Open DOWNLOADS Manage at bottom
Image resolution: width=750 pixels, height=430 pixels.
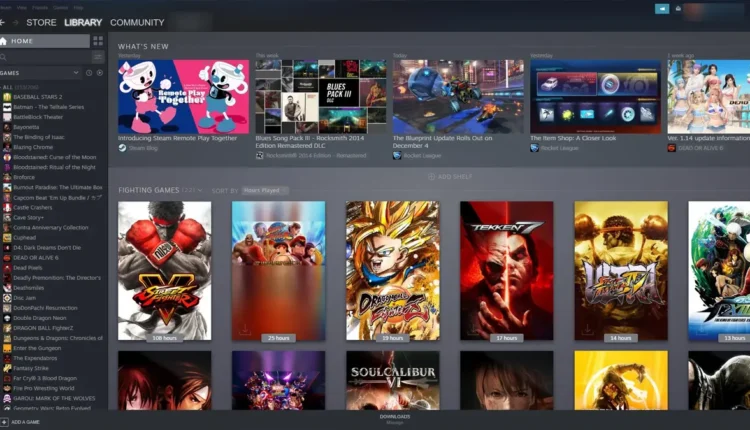(395, 419)
